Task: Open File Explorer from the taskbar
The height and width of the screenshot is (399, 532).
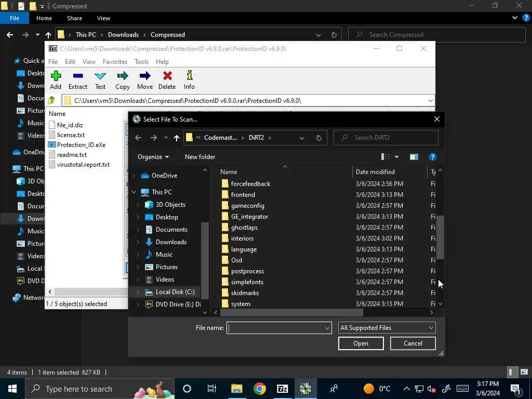Action: coord(237,389)
